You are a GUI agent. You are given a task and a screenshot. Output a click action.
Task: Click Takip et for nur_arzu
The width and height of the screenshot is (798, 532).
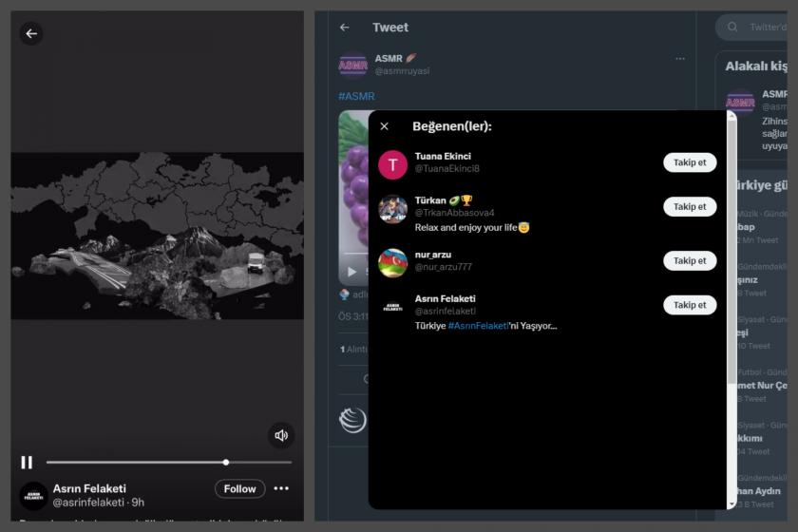[x=690, y=260]
